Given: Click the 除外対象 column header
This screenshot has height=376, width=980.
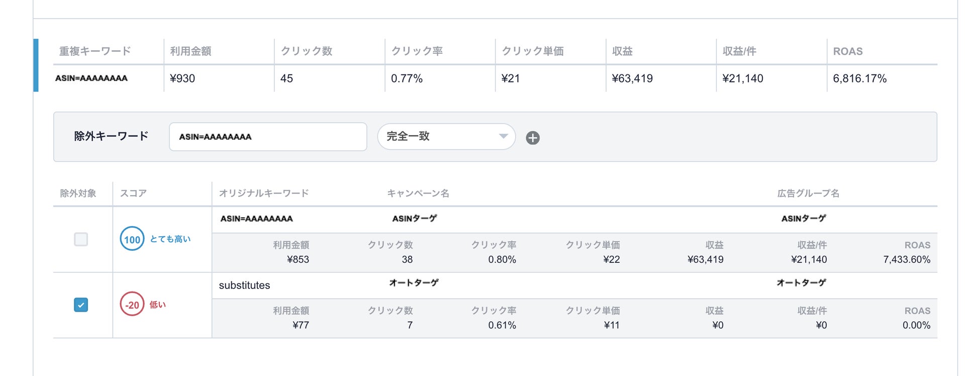Looking at the screenshot, I should [x=78, y=194].
